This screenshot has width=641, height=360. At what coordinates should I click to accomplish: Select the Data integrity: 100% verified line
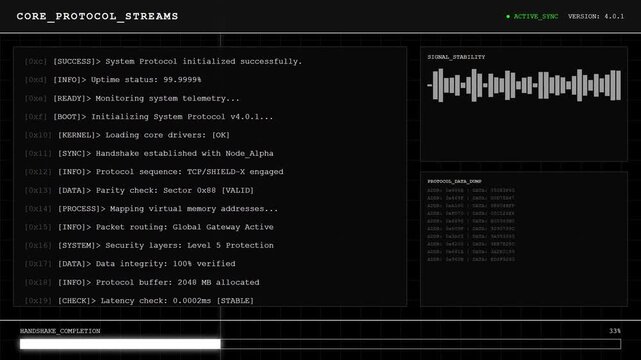[130, 264]
